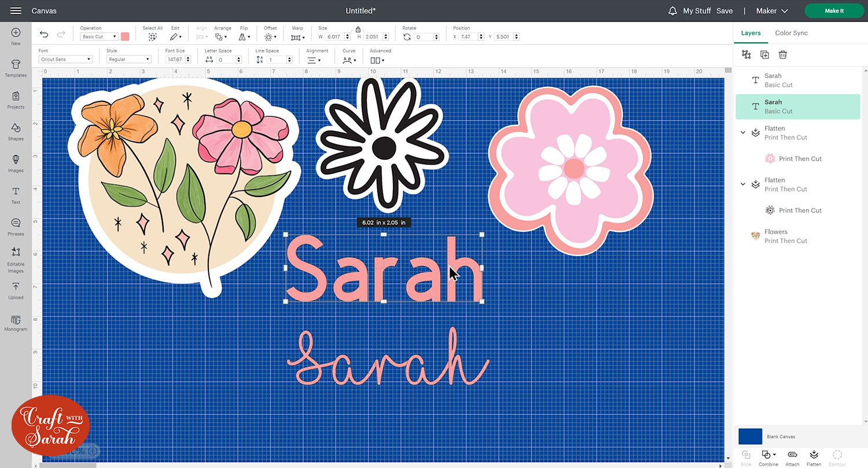The image size is (868, 468).
Task: Click the Blank Canvas color swatch
Action: [750, 436]
